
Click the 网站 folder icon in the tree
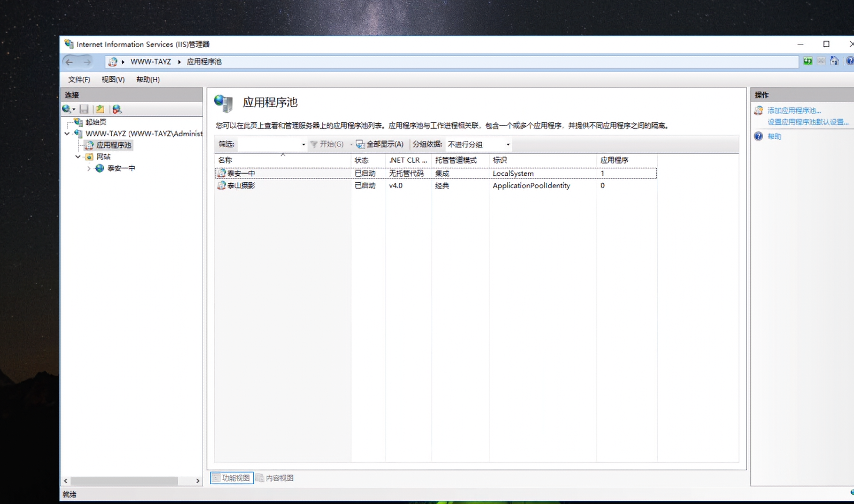pyautogui.click(x=89, y=157)
